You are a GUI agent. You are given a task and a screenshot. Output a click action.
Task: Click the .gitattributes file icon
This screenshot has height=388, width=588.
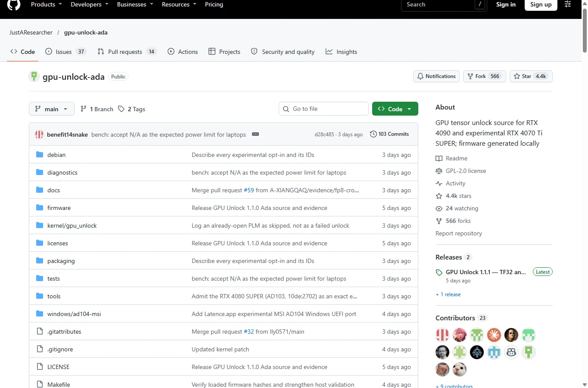pos(40,332)
